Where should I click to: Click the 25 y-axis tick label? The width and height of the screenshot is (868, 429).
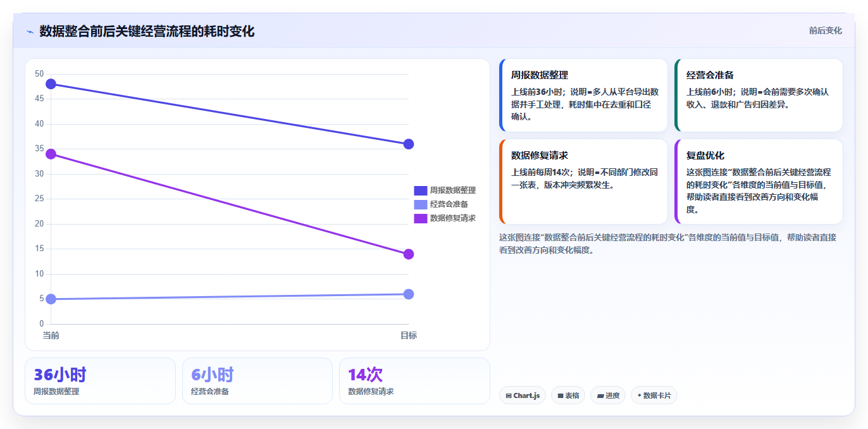pyautogui.click(x=39, y=199)
